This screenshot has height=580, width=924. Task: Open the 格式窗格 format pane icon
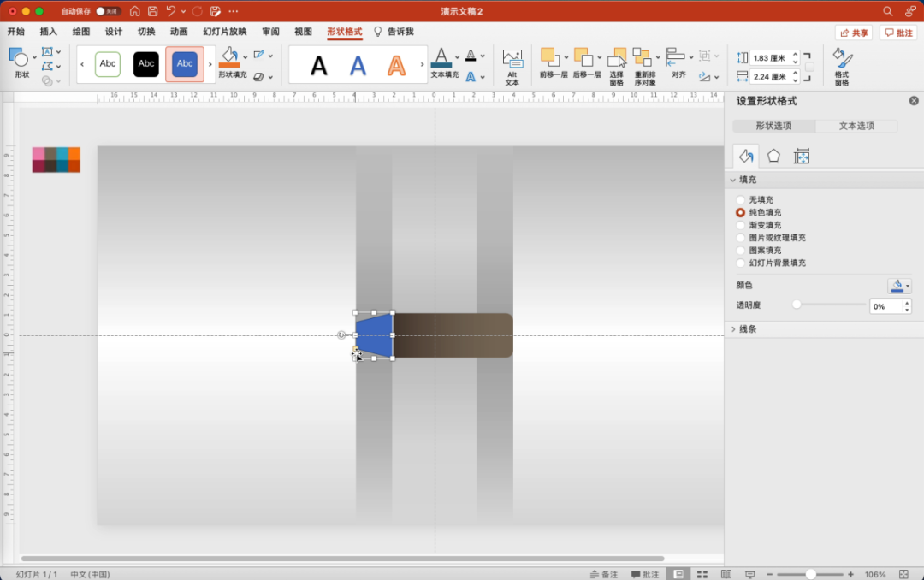click(842, 60)
